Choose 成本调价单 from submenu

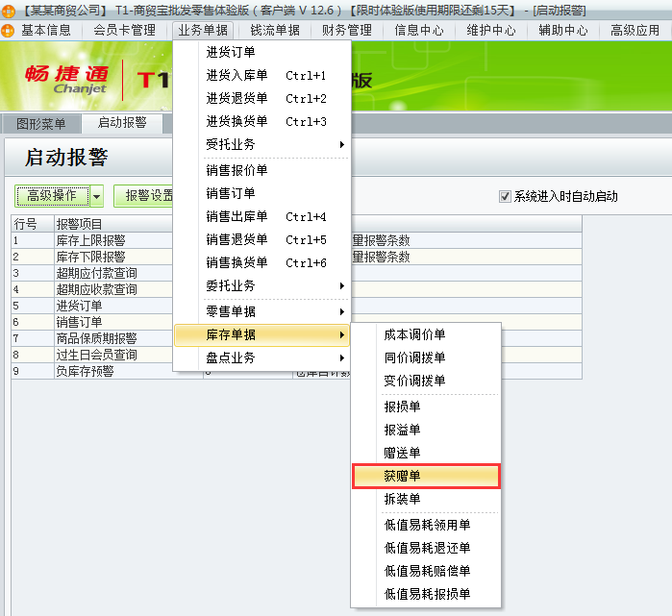coord(426,334)
